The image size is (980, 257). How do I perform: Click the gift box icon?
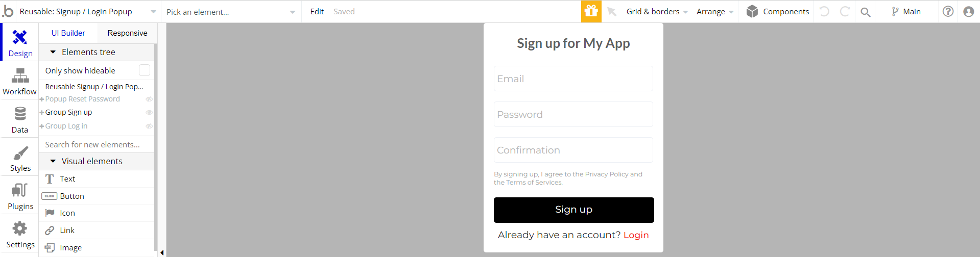(591, 11)
